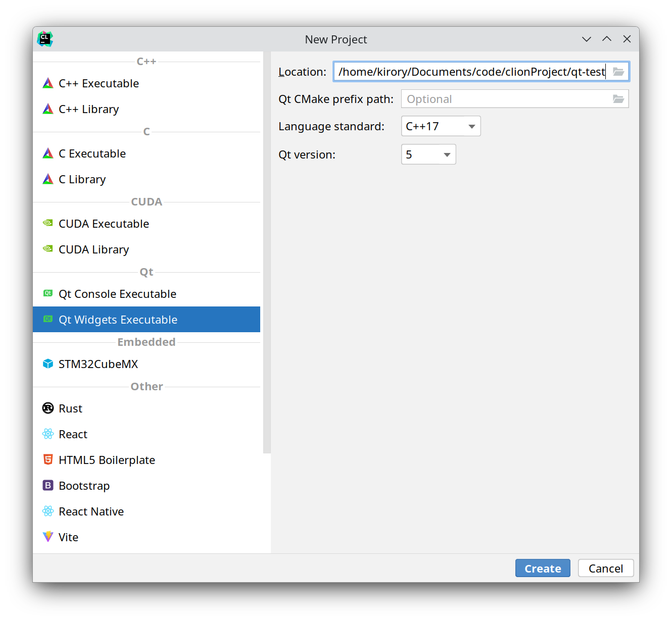
Task: Browse for project location folder icon
Action: click(618, 72)
